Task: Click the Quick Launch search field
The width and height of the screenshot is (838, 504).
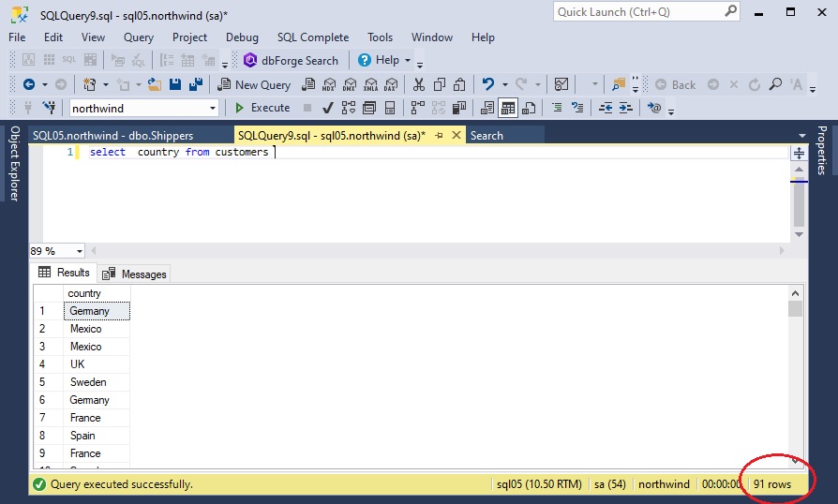Action: 646,12
